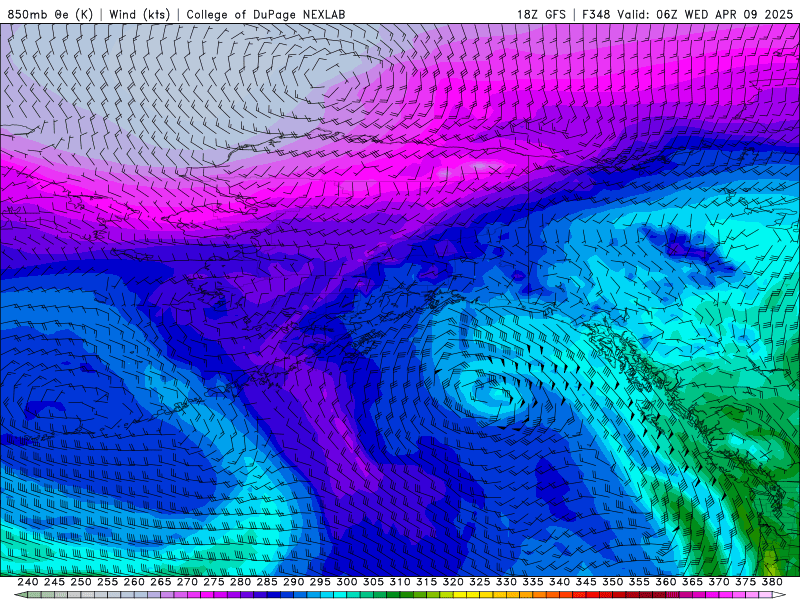Click the 380 value on the color scale
This screenshot has height=600, width=800.
[x=772, y=582]
